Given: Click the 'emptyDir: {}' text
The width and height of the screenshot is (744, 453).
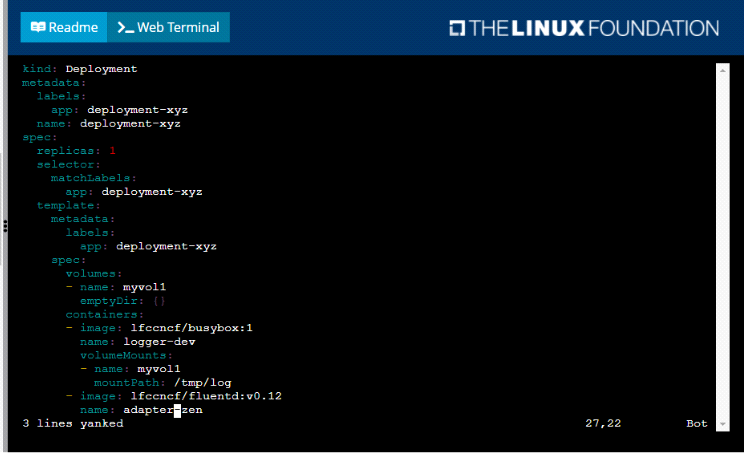Looking at the screenshot, I should (122, 300).
